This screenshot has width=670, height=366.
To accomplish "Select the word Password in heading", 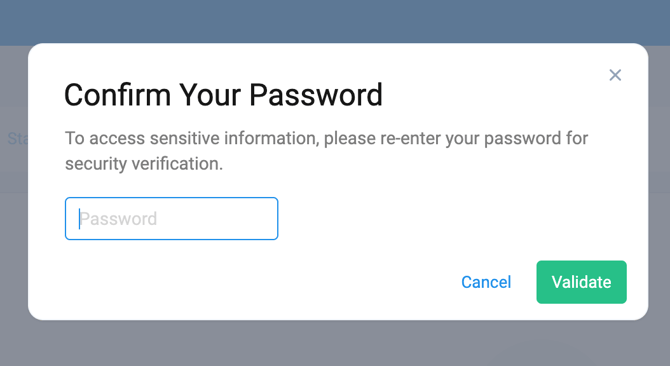I will pos(316,95).
